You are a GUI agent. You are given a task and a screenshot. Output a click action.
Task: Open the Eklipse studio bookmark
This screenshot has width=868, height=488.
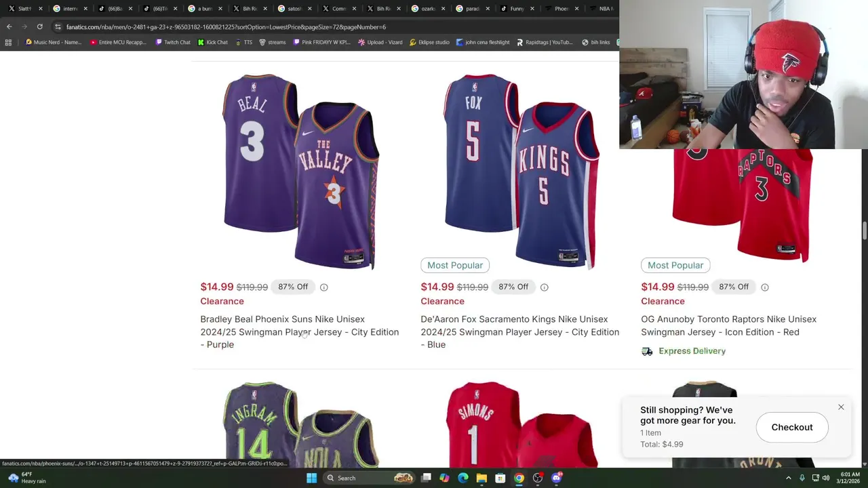429,42
